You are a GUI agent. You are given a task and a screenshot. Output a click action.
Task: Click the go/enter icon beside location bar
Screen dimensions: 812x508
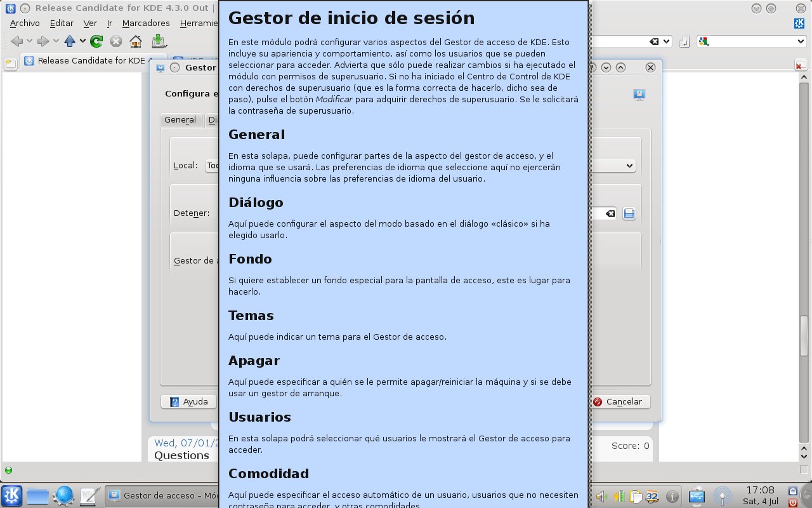pos(684,42)
